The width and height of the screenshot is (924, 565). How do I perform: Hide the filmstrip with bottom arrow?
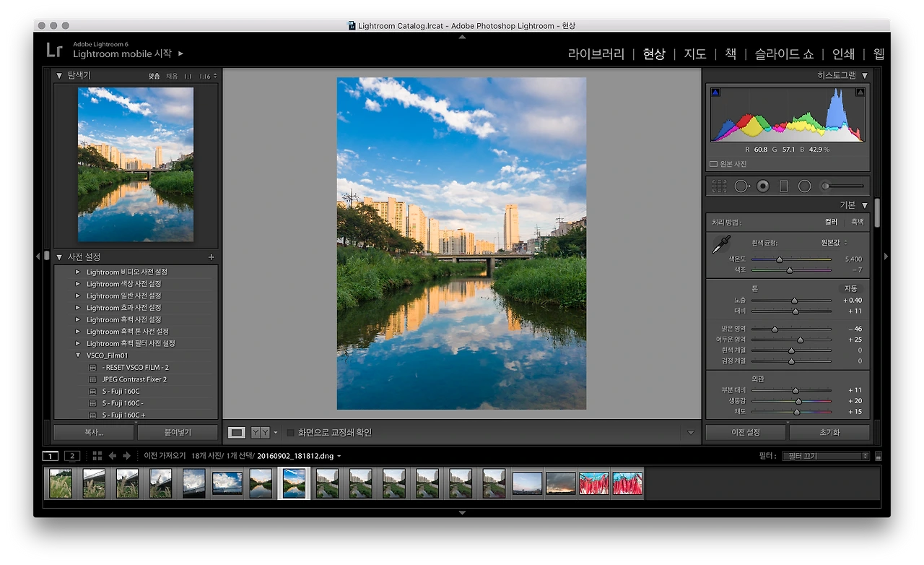(462, 512)
